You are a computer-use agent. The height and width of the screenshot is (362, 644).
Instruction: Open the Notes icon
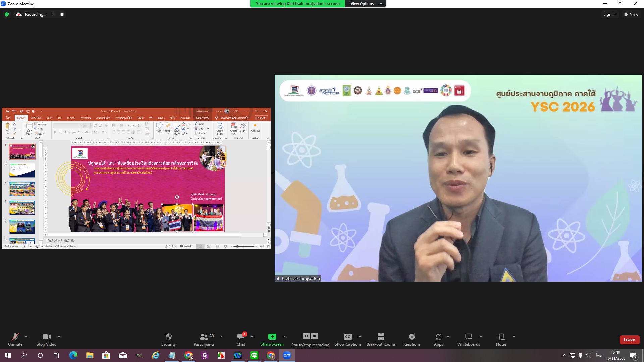501,337
